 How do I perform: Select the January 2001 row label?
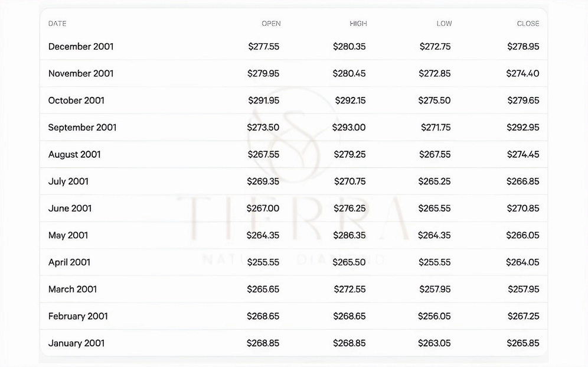pyautogui.click(x=77, y=343)
